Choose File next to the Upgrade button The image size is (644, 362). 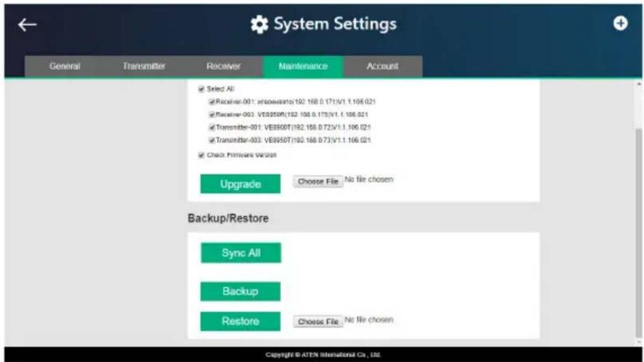coord(318,181)
